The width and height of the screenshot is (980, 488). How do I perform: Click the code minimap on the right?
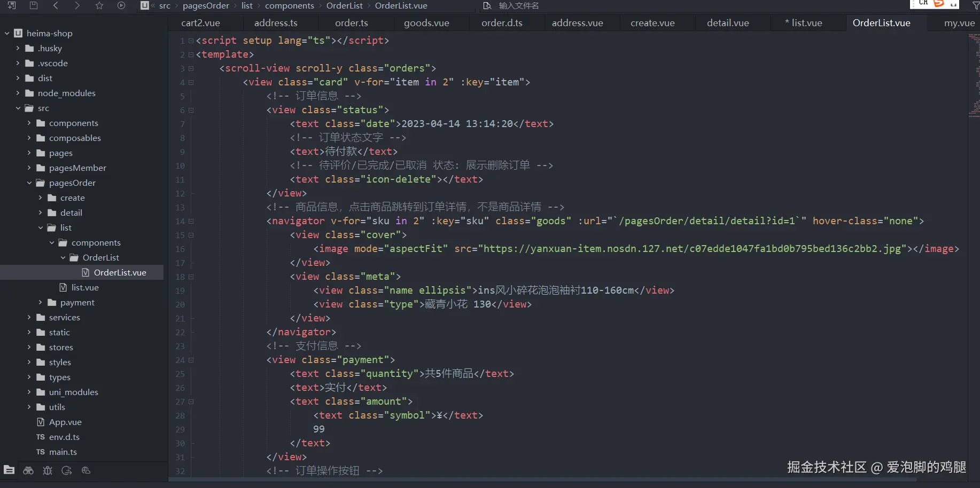(974, 75)
